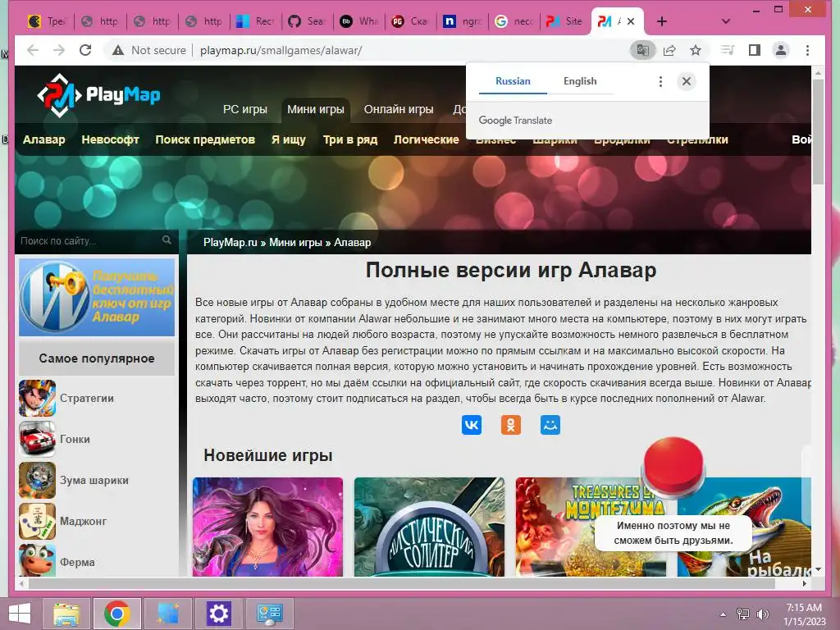Share via Odnoklassniki icon
Image resolution: width=840 pixels, height=630 pixels.
(x=510, y=425)
